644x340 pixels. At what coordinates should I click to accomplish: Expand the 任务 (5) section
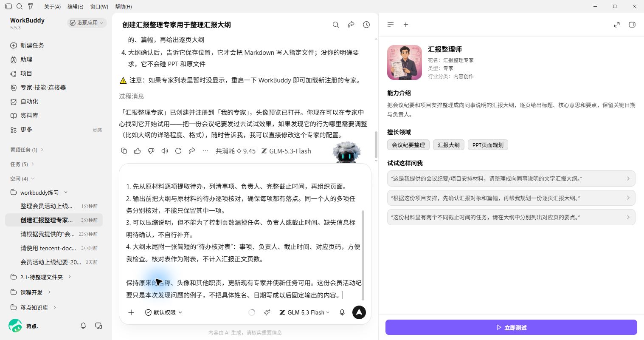click(22, 164)
